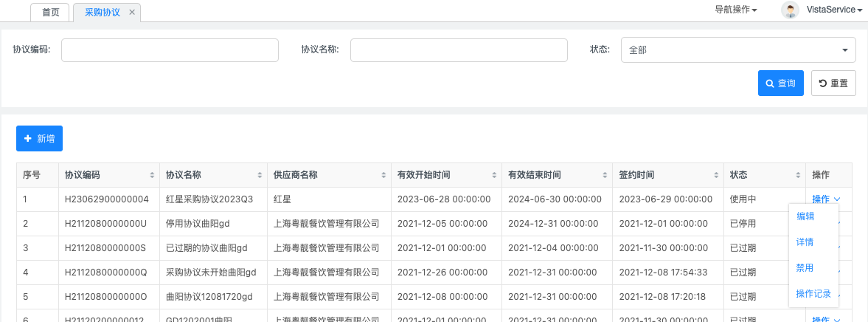Open the 导航操作 dropdown menu

coord(736,10)
